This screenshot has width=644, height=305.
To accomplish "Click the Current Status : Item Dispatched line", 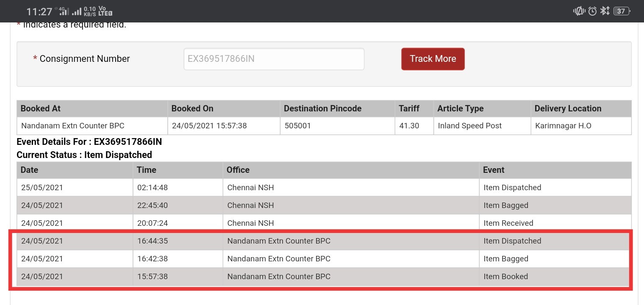I will (84, 155).
